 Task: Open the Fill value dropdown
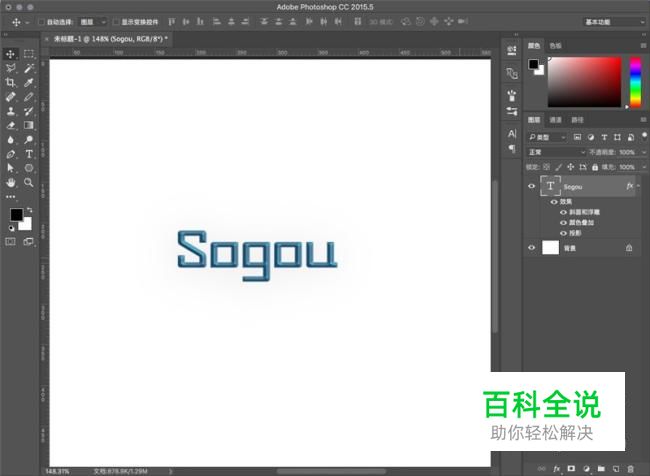click(x=644, y=167)
